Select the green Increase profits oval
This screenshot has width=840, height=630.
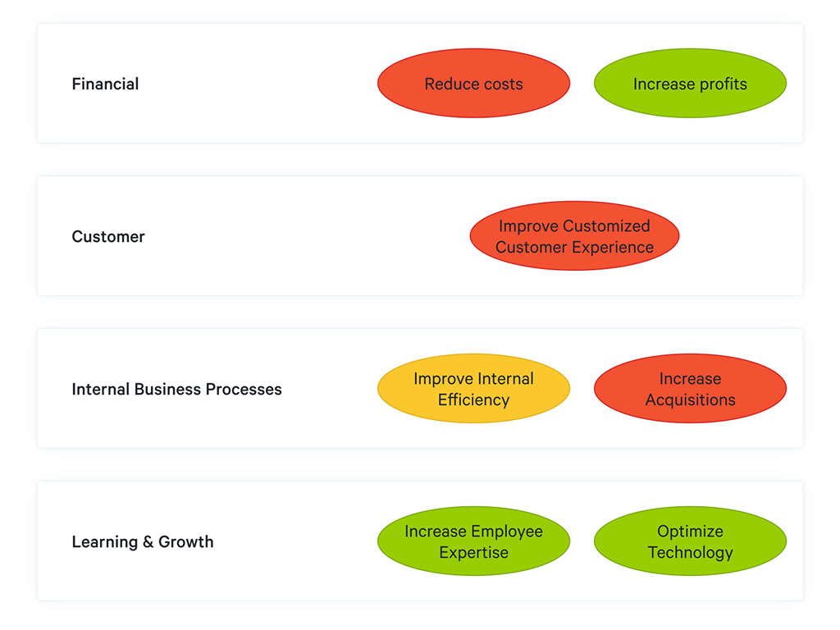click(690, 83)
